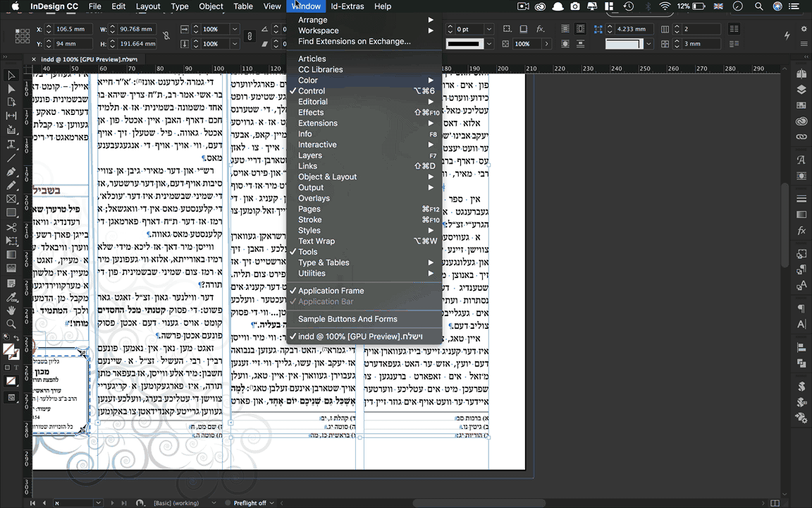Pick the Hand tool
This screenshot has width=812, height=508.
(x=11, y=310)
